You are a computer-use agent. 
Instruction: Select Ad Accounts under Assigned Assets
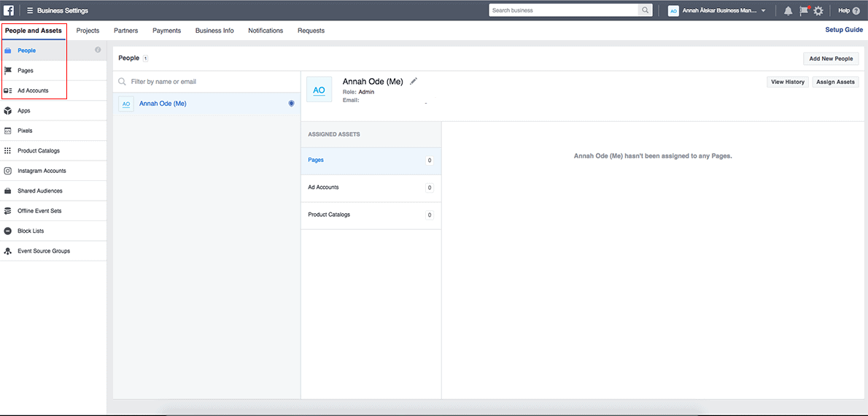(x=323, y=188)
